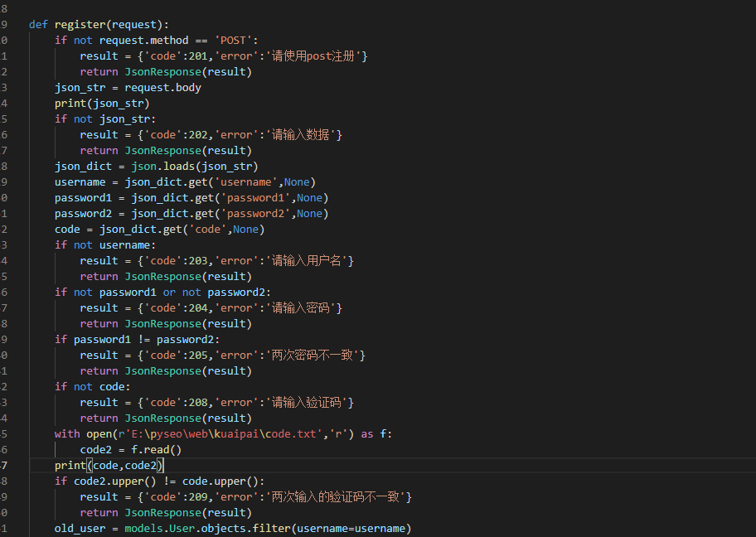Click the number 208 in the result dict
The width and height of the screenshot is (756, 537).
point(198,403)
